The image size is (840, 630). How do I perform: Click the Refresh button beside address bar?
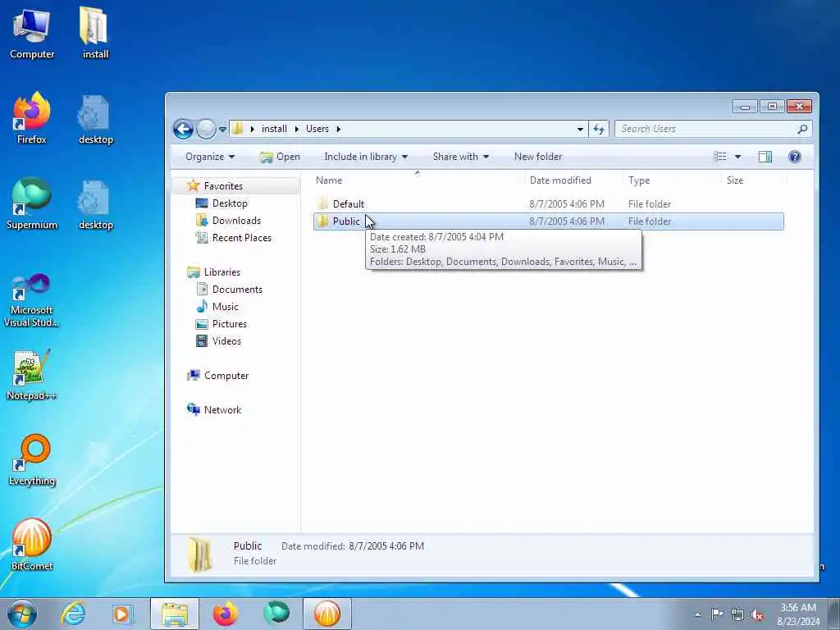coord(598,129)
